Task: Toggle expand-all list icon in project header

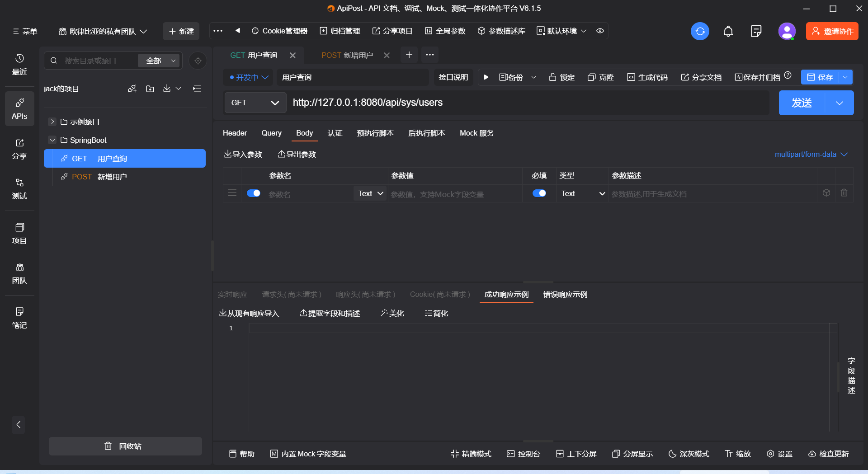Action: point(197,89)
